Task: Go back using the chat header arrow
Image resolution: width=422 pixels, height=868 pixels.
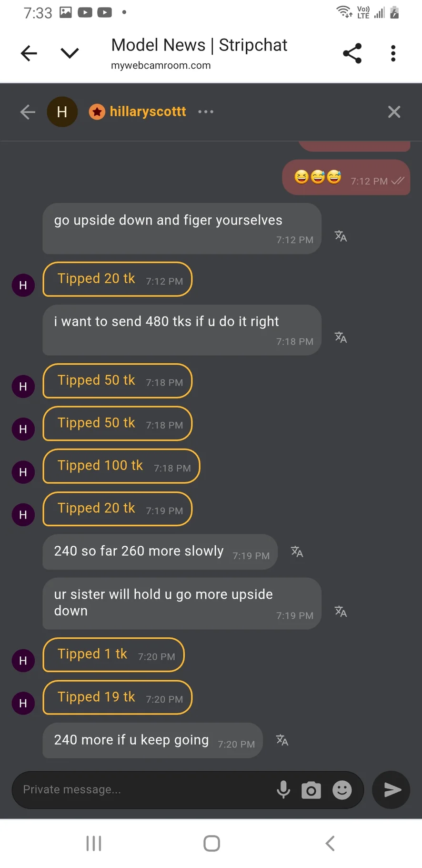Action: pos(28,112)
